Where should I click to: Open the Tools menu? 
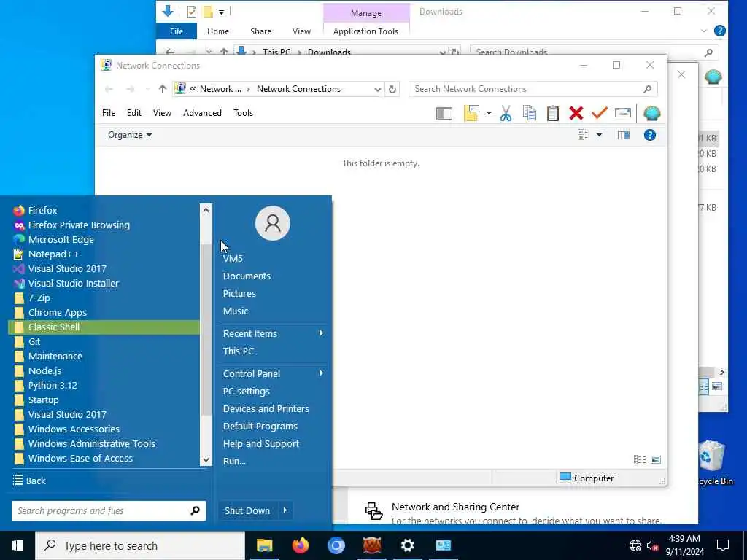click(244, 113)
